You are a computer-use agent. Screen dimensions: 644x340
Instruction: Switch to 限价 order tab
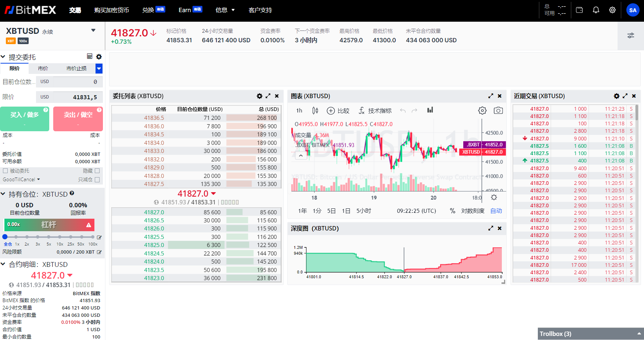coord(15,68)
